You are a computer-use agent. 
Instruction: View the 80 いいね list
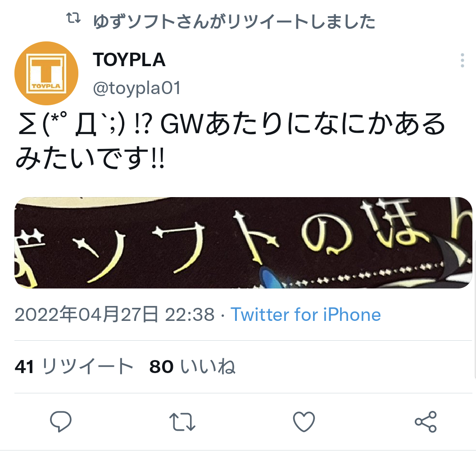click(x=192, y=366)
